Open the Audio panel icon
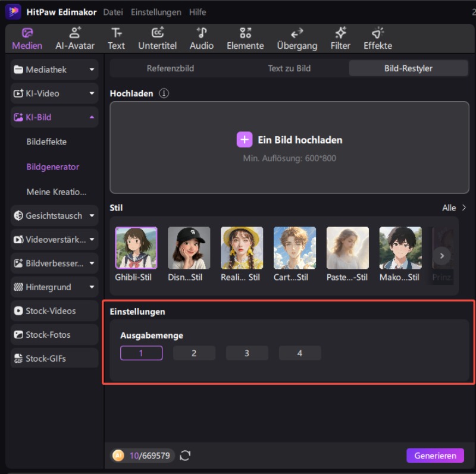Viewport: 476px width, 474px height. click(x=201, y=34)
